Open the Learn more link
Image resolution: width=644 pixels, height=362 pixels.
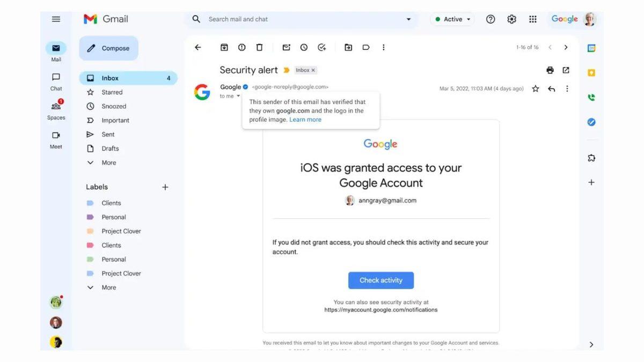305,120
